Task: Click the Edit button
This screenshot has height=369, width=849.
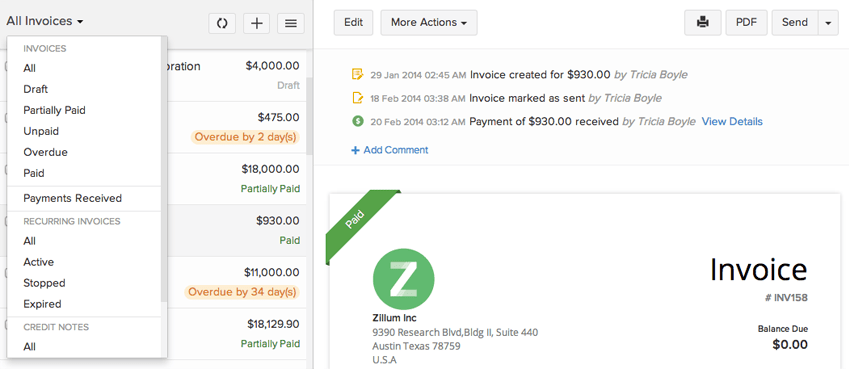Action: [353, 23]
